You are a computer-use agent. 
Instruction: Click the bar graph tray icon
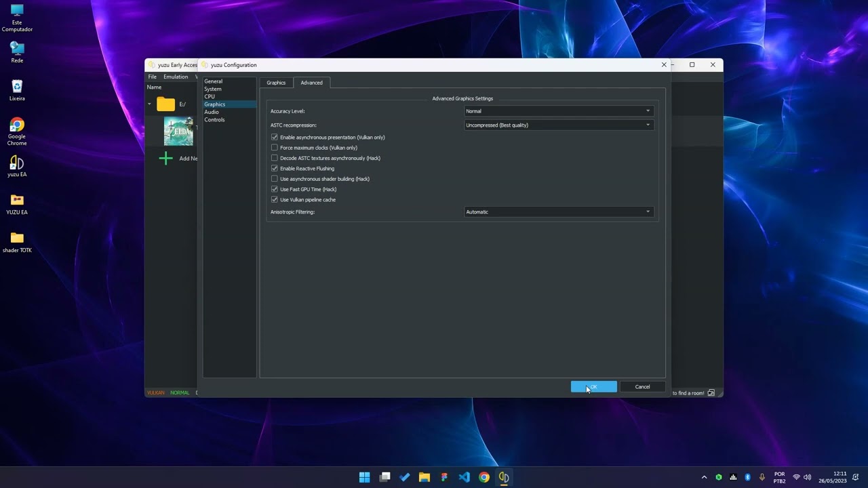pyautogui.click(x=733, y=477)
